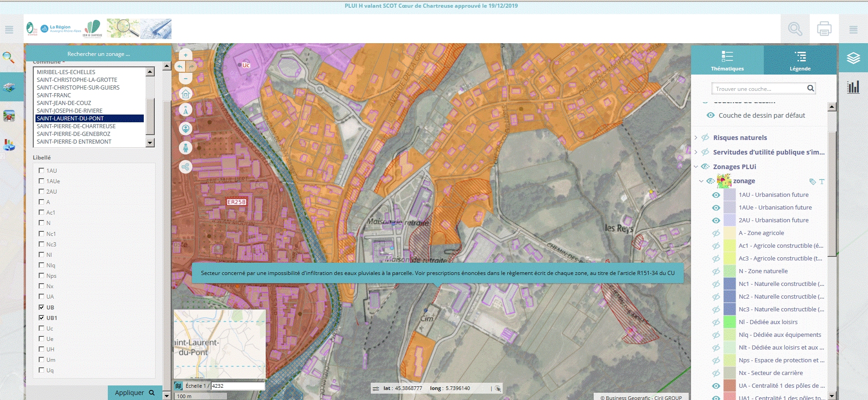868x400 pixels.
Task: Check the Ac1 zoning checkbox
Action: click(x=41, y=212)
